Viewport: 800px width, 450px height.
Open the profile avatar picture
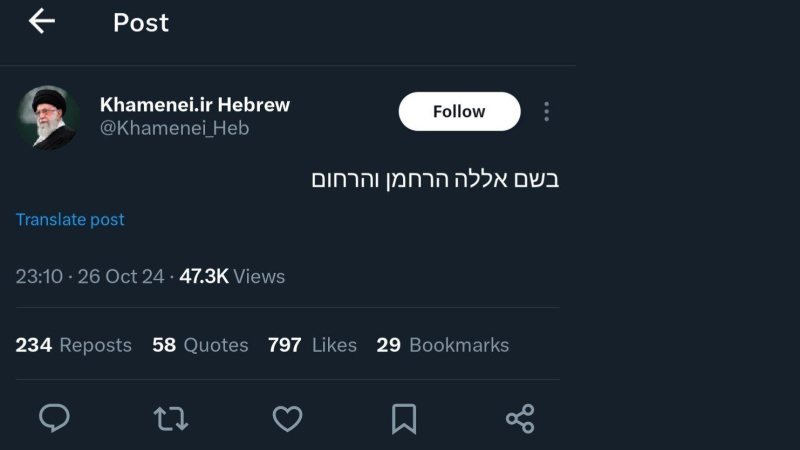point(47,117)
